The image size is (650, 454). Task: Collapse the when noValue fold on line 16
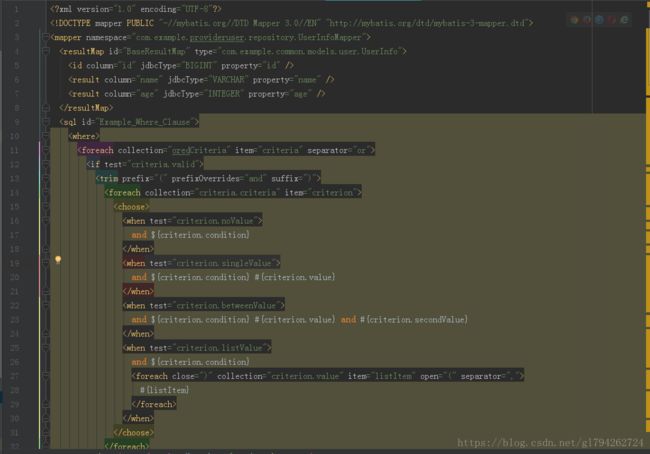point(46,221)
